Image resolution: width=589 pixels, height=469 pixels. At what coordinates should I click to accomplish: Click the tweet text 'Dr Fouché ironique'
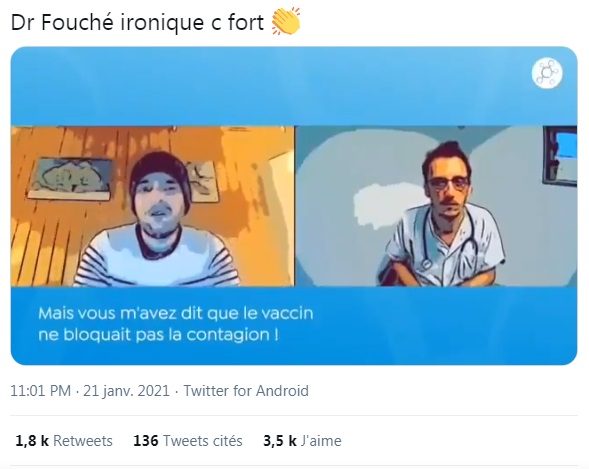click(x=107, y=22)
